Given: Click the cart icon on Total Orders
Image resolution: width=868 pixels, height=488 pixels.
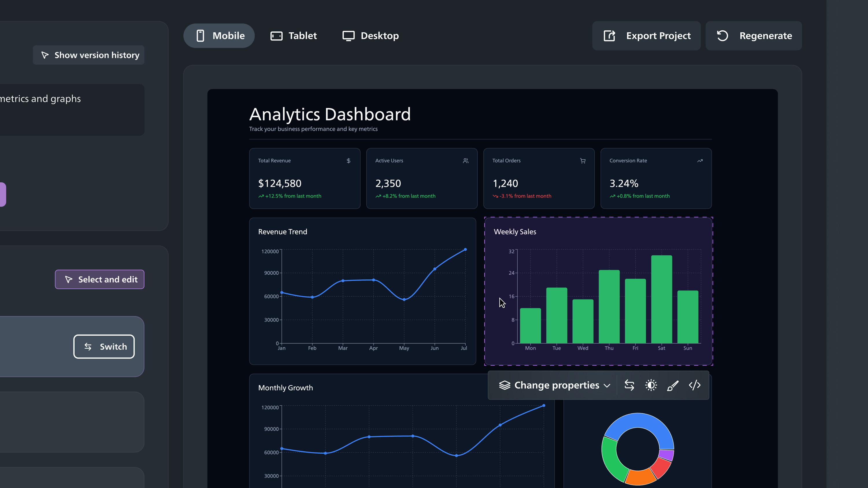Looking at the screenshot, I should [583, 161].
